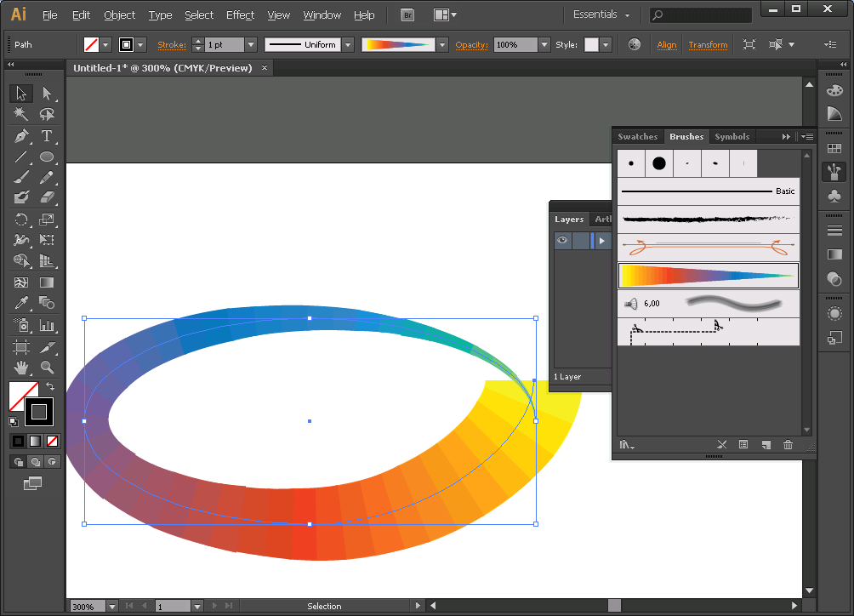Set paint attribute to Gradient

(x=35, y=442)
